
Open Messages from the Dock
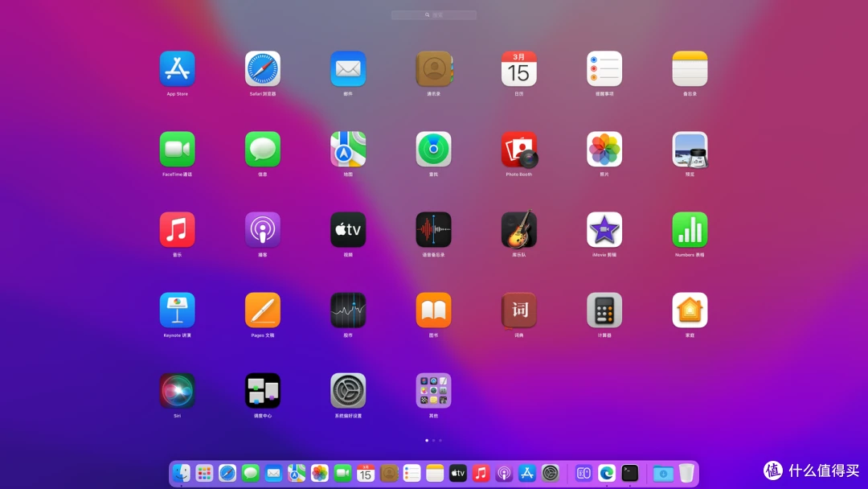click(250, 473)
